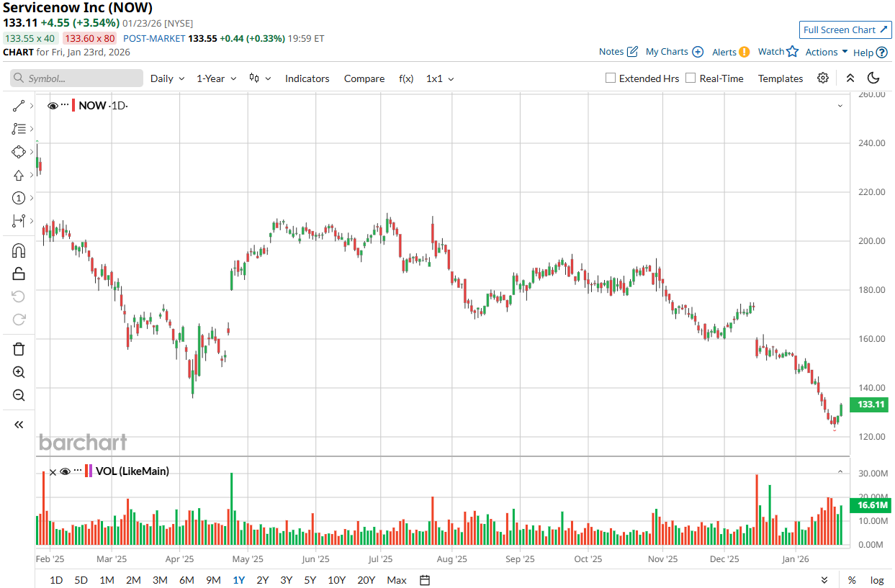Hide the NOW price series eye icon
Screen dimensions: 895x588
click(x=53, y=106)
